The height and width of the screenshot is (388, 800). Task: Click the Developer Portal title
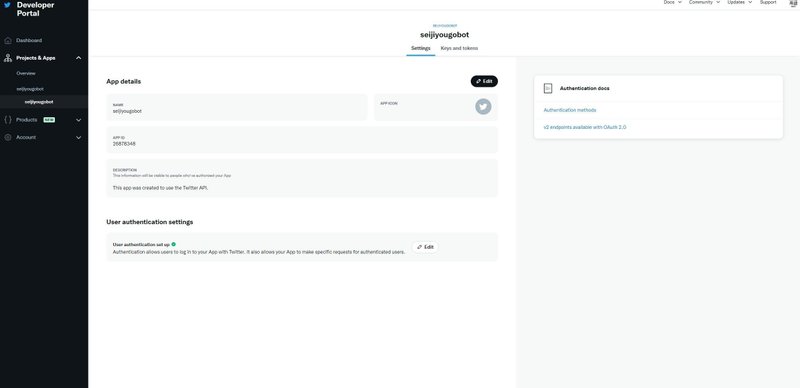tap(35, 9)
